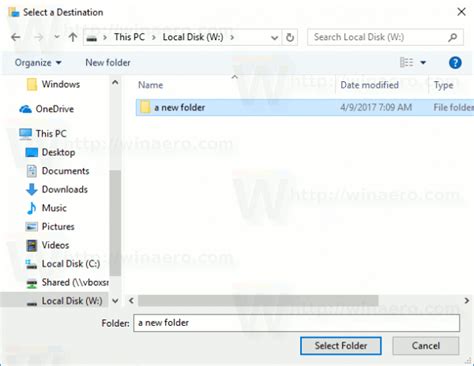Cancel the Select a Destination dialog
This screenshot has width=474, height=366.
tap(426, 346)
